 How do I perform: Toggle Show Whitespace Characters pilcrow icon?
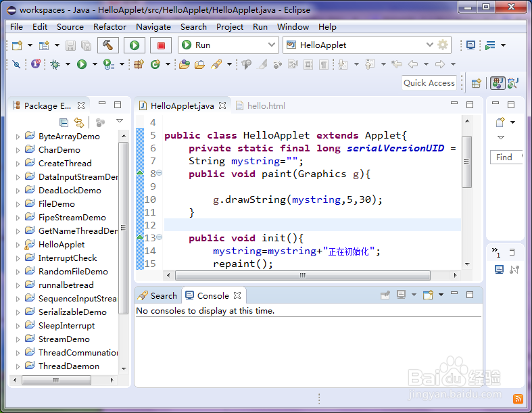pos(324,64)
